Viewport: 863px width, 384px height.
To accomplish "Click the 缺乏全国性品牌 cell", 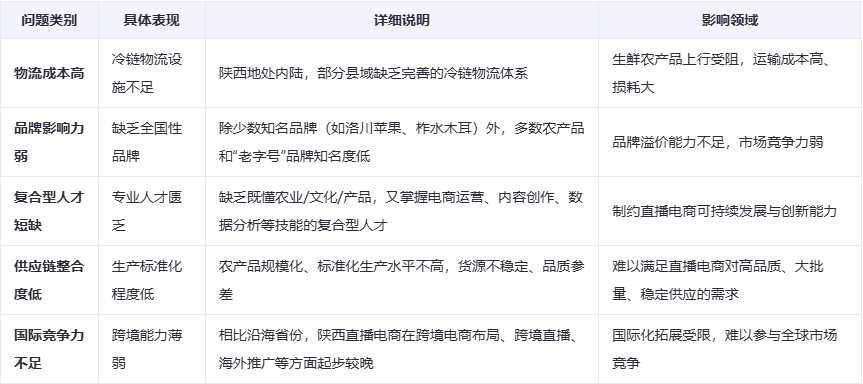I will (x=152, y=142).
